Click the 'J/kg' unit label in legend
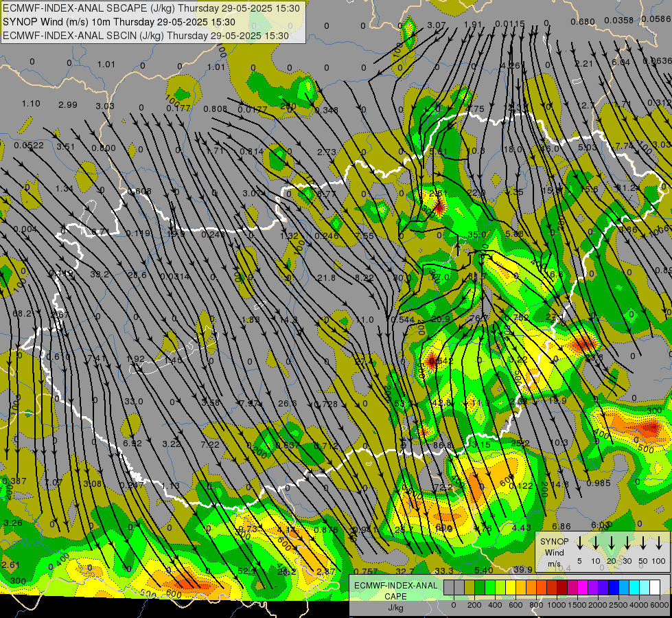 pyautogui.click(x=396, y=608)
